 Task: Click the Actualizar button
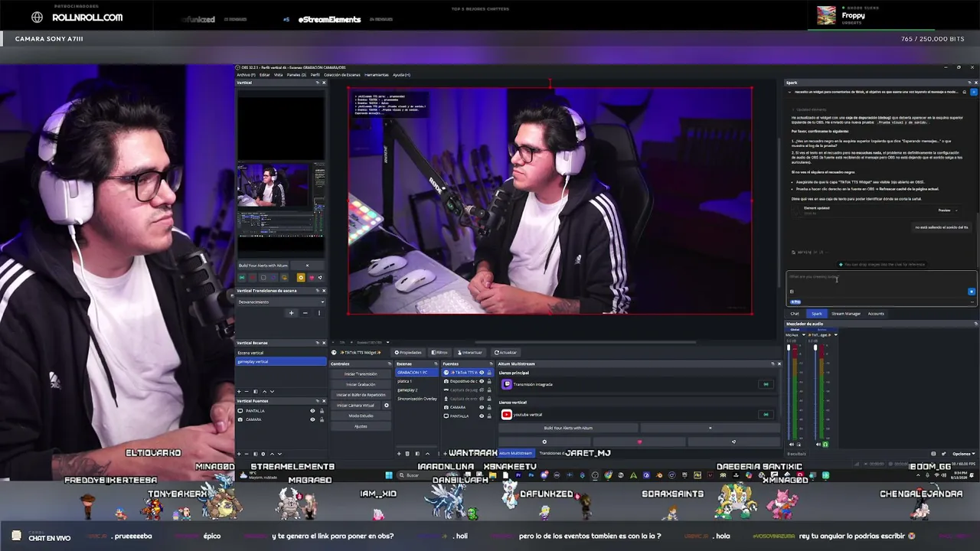tap(506, 353)
